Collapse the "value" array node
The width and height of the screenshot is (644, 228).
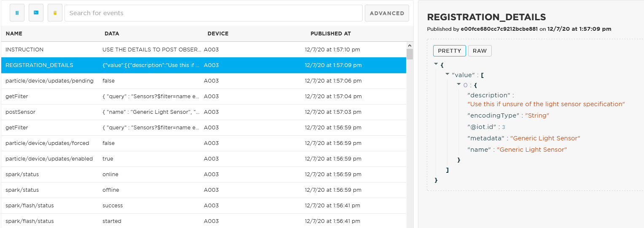click(x=447, y=74)
